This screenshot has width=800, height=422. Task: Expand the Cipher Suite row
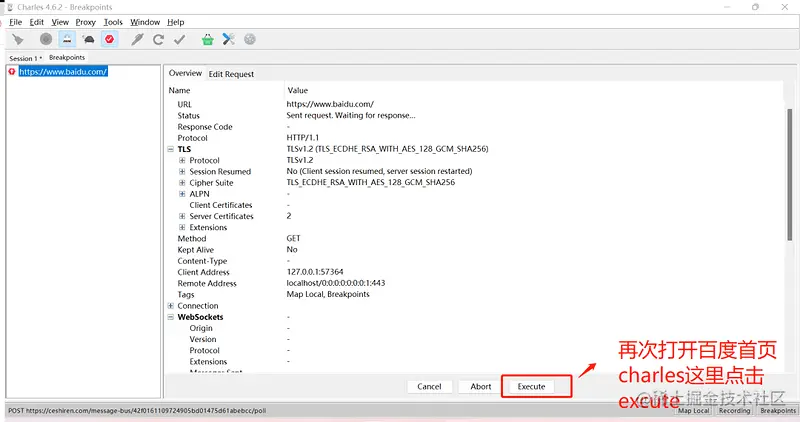point(182,183)
